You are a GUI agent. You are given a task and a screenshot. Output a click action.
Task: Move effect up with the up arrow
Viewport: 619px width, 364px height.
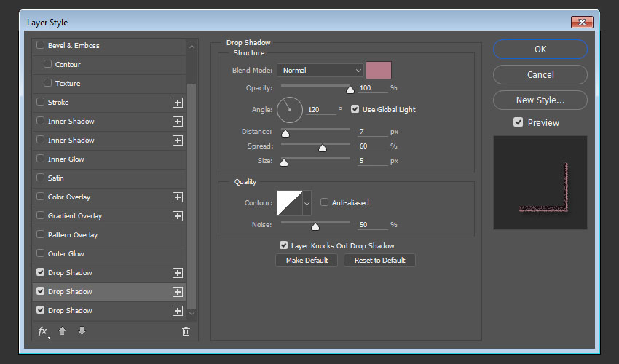(63, 331)
